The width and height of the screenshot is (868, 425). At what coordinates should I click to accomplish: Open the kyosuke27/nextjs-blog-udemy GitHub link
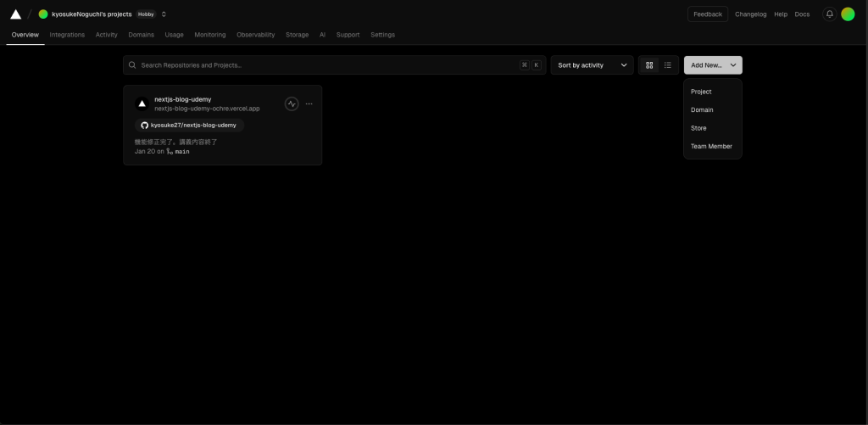[x=188, y=125]
